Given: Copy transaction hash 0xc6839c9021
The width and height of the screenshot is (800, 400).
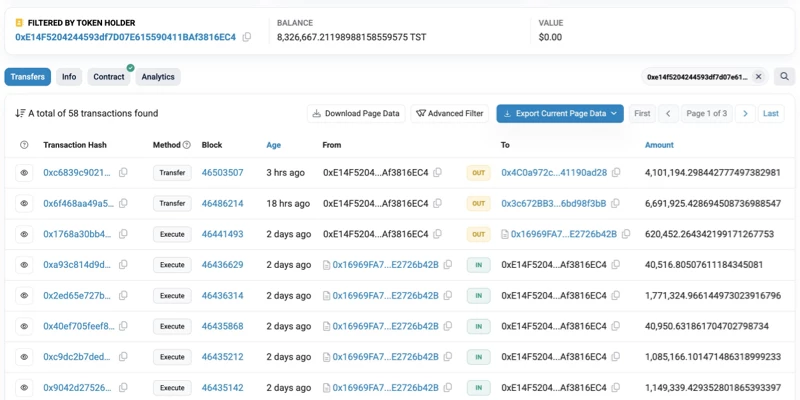Looking at the screenshot, I should point(123,173).
